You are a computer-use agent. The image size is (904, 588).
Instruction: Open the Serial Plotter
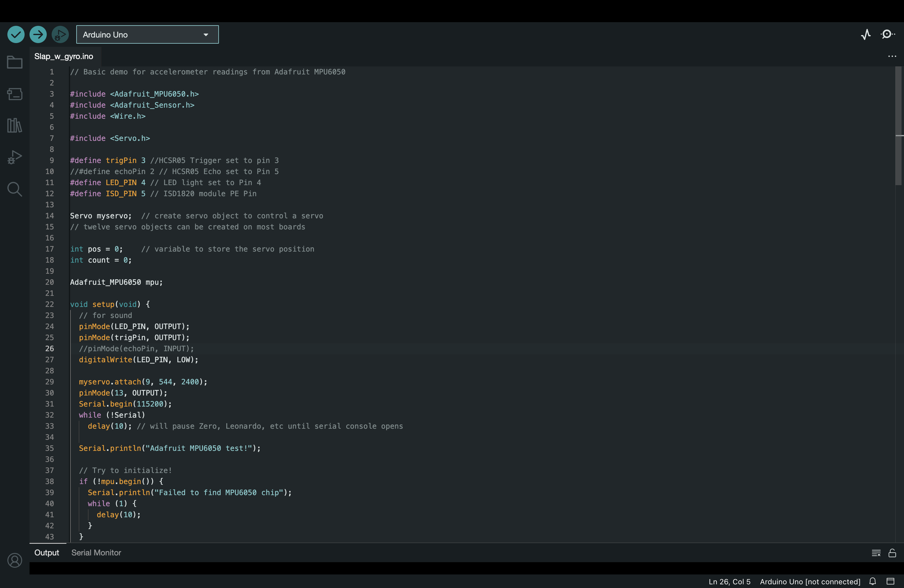866,34
